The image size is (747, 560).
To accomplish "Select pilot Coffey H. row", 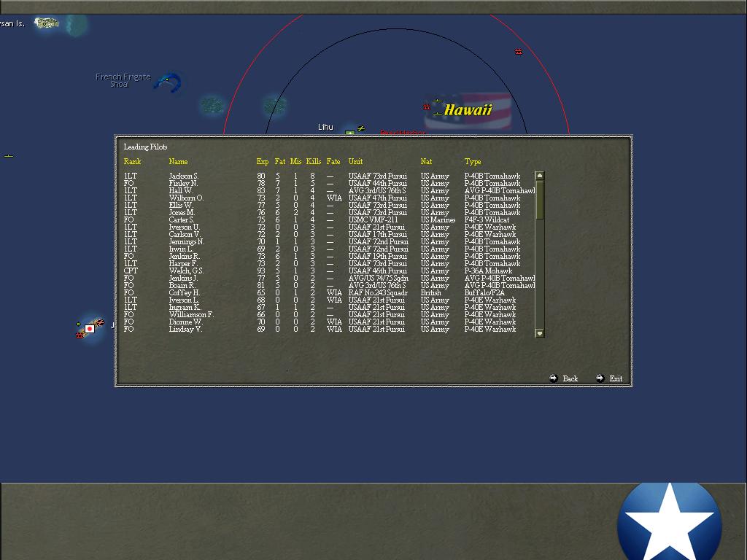I will (x=329, y=293).
